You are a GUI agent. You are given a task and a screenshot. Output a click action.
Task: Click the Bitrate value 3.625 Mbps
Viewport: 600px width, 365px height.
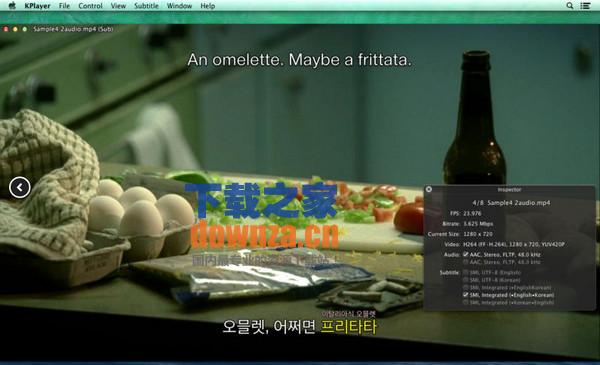478,224
